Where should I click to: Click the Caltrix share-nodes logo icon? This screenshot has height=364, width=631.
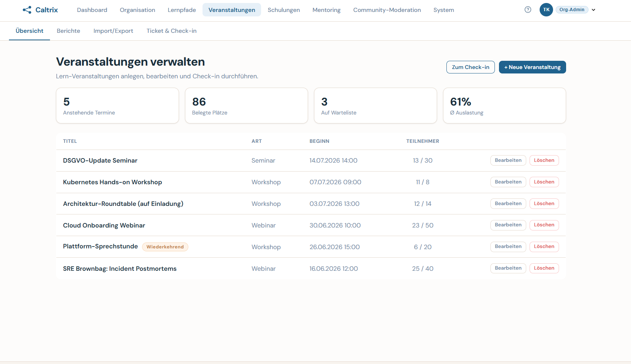pos(27,10)
